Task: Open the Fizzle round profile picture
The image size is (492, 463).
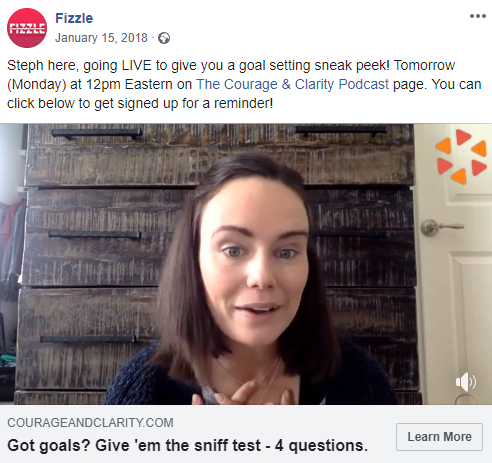Action: [x=27, y=28]
